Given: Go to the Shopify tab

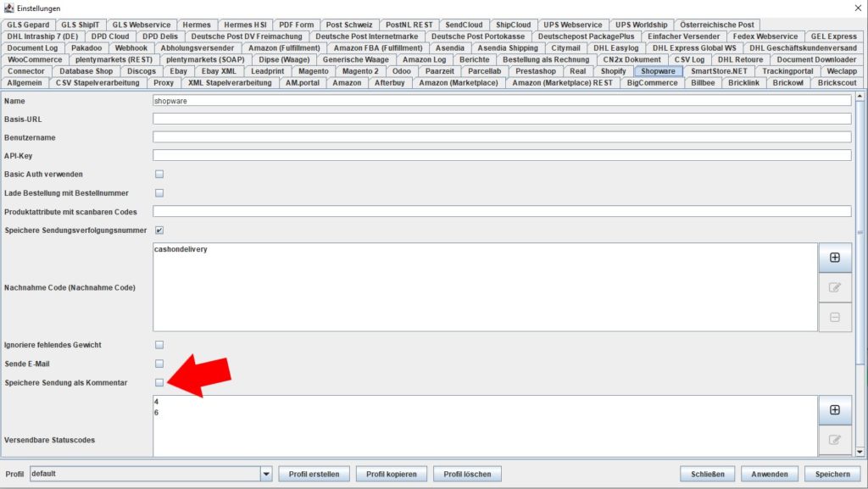Looking at the screenshot, I should tap(614, 71).
